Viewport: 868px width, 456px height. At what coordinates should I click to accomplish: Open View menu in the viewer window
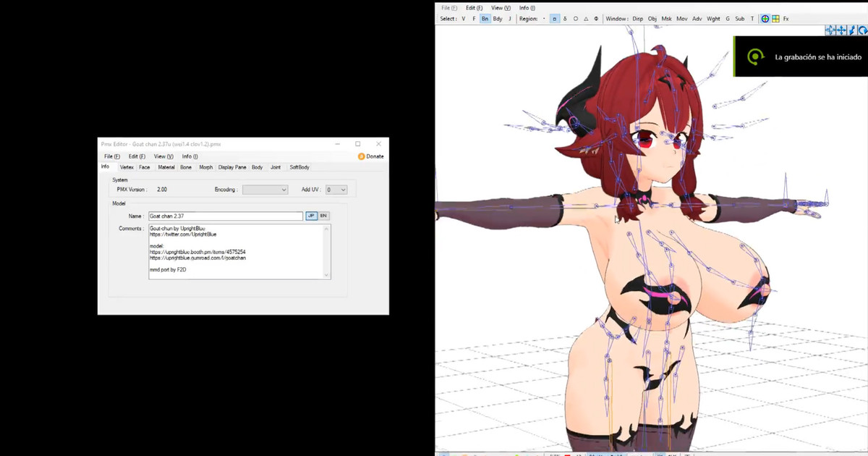coord(501,8)
